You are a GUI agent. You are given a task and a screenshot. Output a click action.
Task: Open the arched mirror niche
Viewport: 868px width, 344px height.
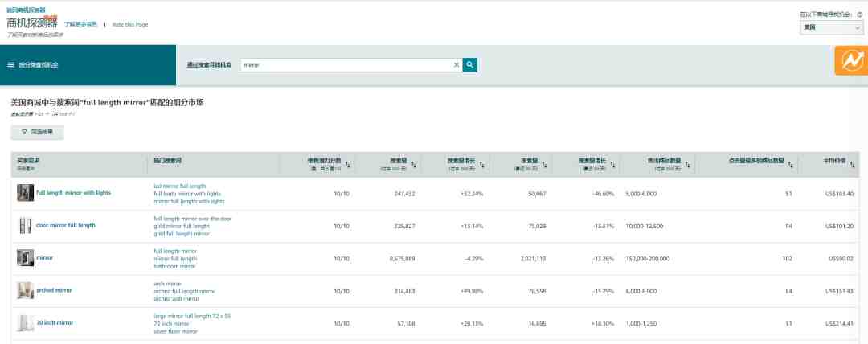tap(55, 290)
